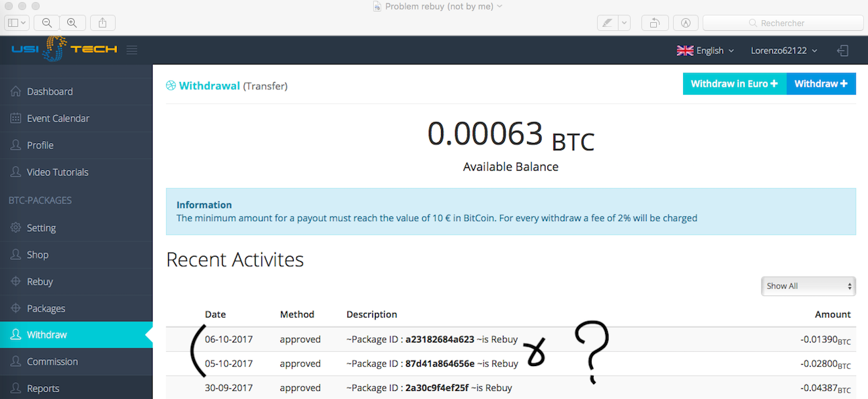Open the Show All filter dropdown
This screenshot has height=399, width=868.
[807, 285]
